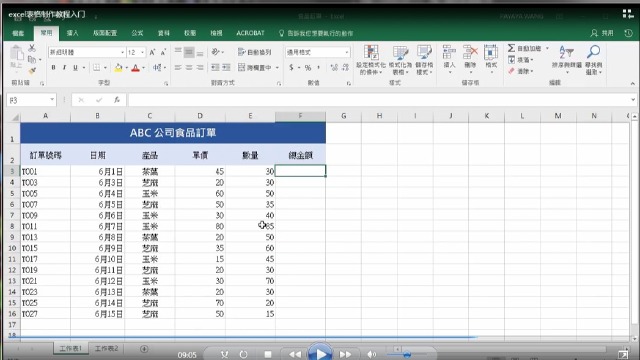Open Format as Table gallery

[x=400, y=60]
